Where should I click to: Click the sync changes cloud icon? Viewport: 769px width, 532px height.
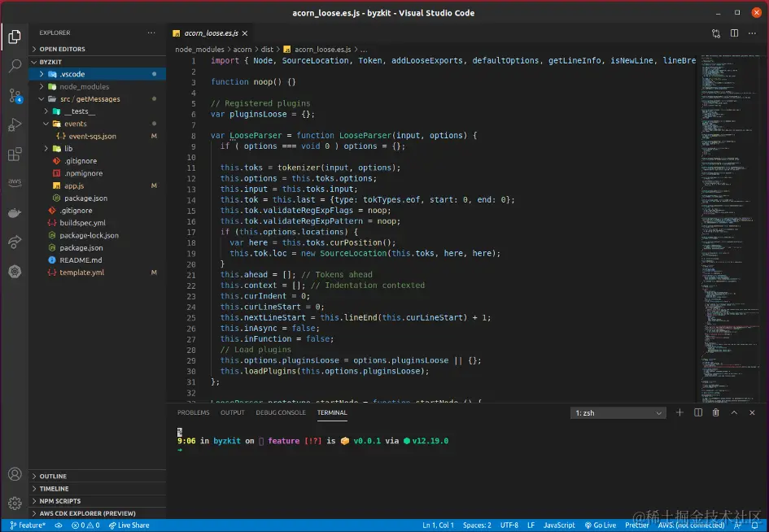point(59,525)
